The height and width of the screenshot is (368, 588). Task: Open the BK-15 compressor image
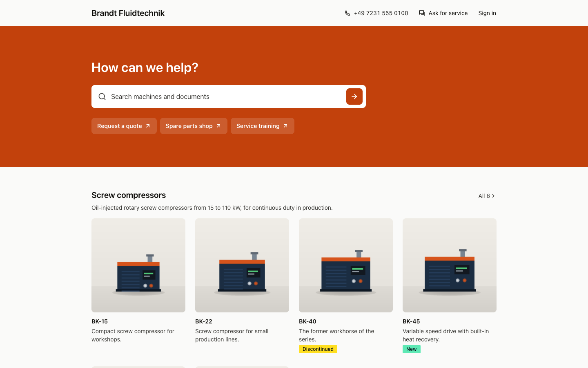point(138,265)
